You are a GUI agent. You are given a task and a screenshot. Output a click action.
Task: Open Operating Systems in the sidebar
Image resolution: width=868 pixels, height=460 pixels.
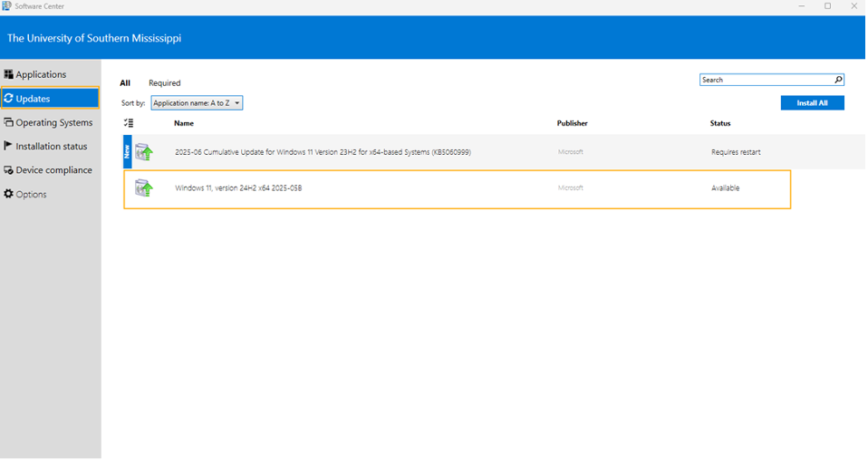point(50,122)
